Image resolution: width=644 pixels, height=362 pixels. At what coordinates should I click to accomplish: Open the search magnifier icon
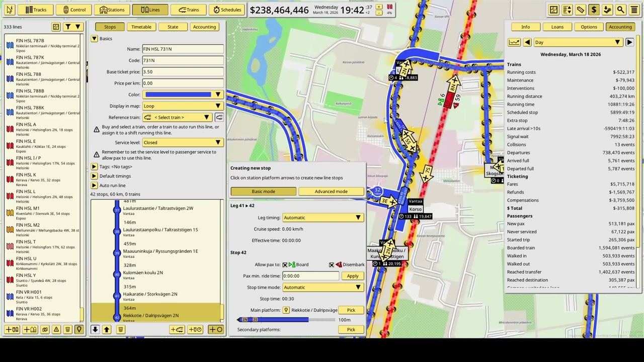point(621,10)
